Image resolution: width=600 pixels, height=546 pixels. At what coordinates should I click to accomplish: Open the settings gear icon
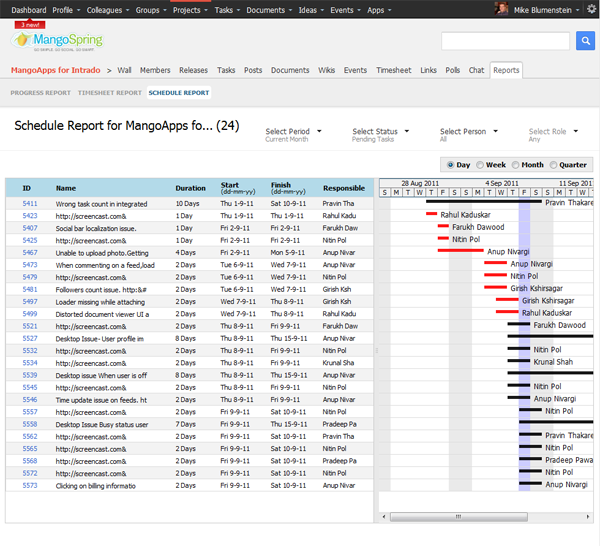pos(591,9)
